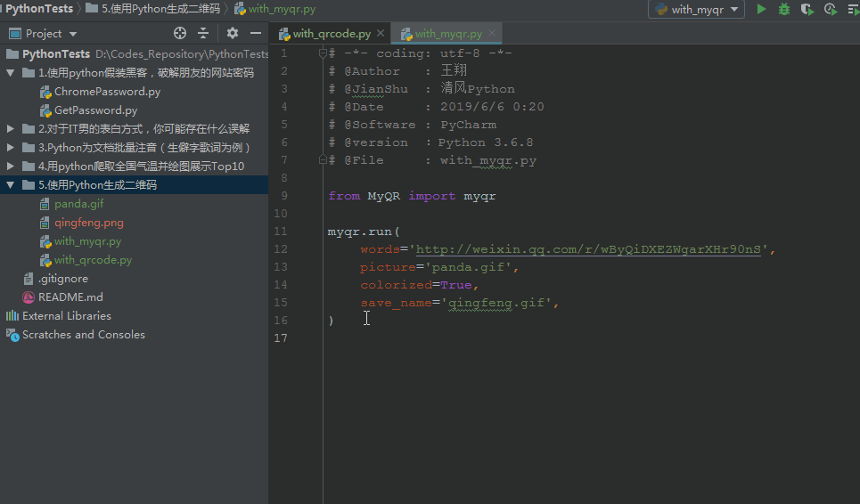Expand folder 3.Python为文档批量注音
The image size is (860, 504).
click(11, 147)
